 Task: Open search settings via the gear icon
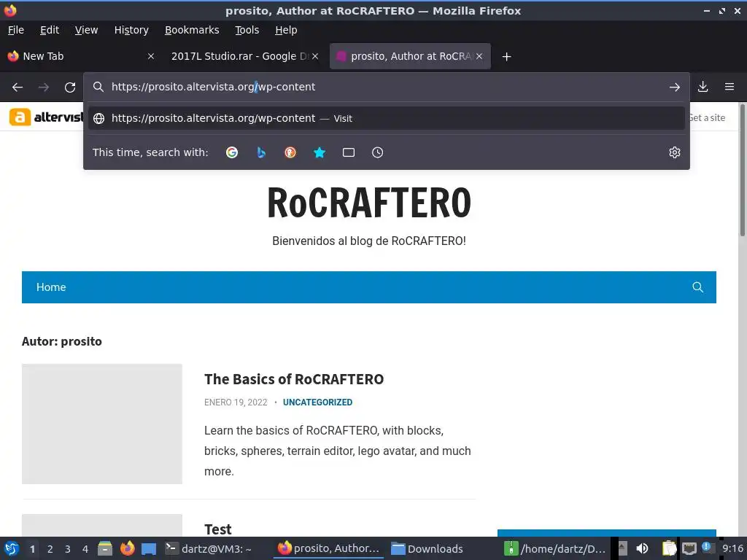click(x=674, y=152)
